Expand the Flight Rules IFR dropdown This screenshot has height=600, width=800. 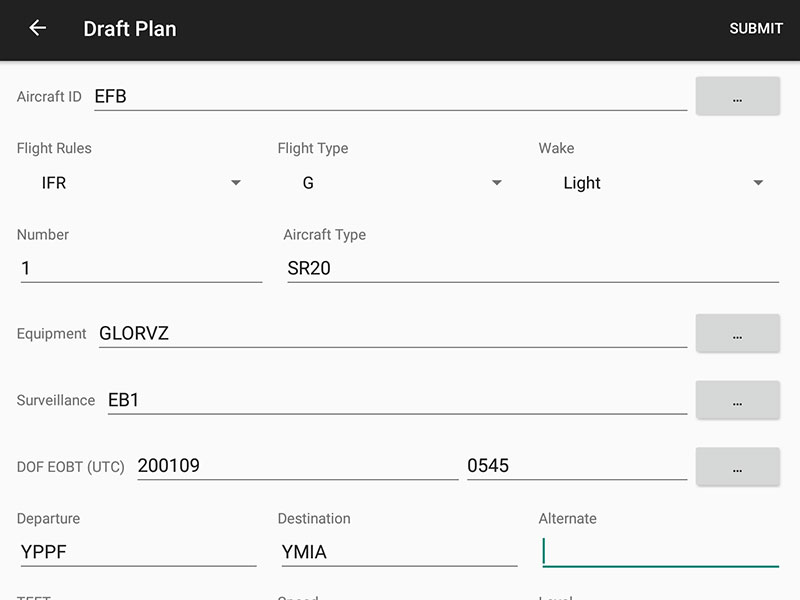[x=139, y=183]
